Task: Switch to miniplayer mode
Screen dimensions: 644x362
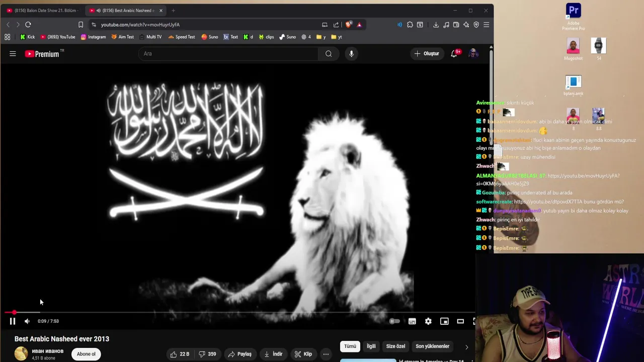Action: (x=444, y=321)
